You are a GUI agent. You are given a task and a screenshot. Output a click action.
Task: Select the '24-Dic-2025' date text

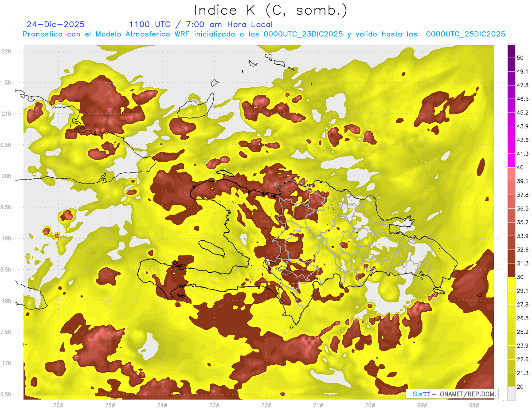pos(55,24)
